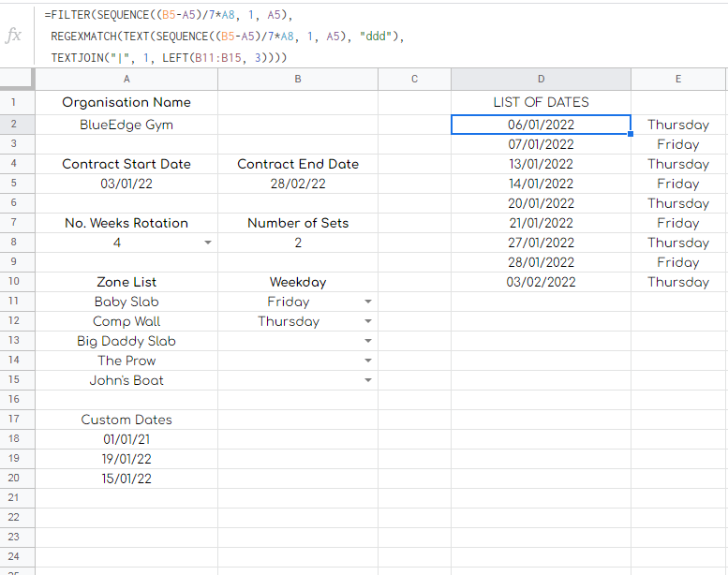The image size is (728, 575).
Task: Select the Thursday cell in row 2
Action: point(678,125)
